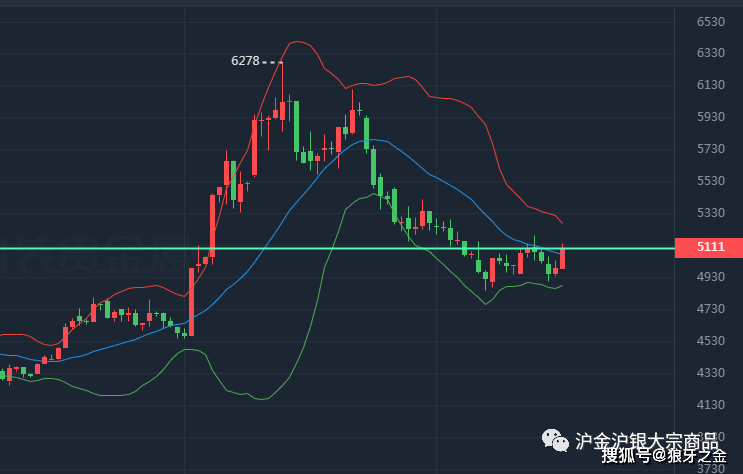Click the 5111 current price tag
This screenshot has width=743, height=474.
click(x=708, y=247)
